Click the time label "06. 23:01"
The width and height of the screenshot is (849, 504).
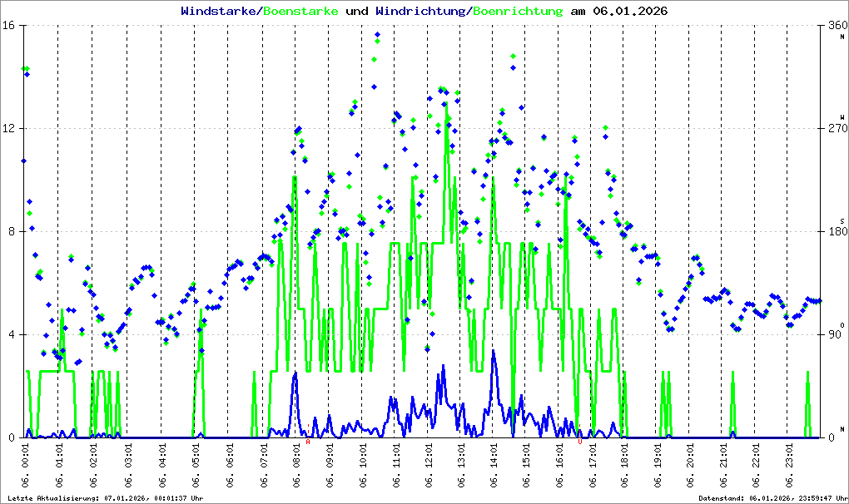(x=788, y=466)
